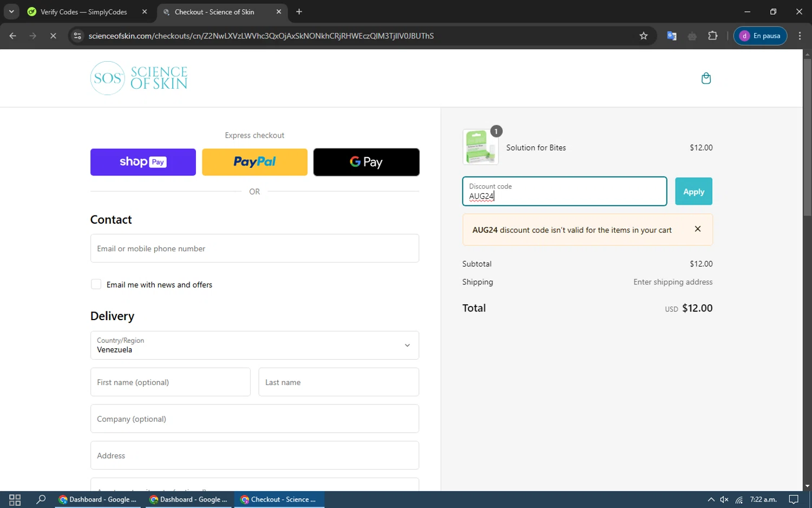The height and width of the screenshot is (508, 812).
Task: Open the notifications action center icon
Action: (x=794, y=499)
